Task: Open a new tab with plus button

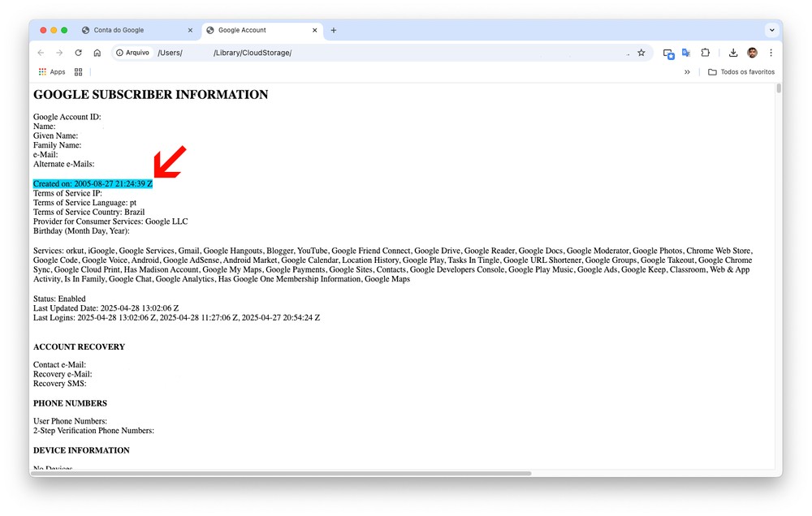Action: tap(334, 30)
